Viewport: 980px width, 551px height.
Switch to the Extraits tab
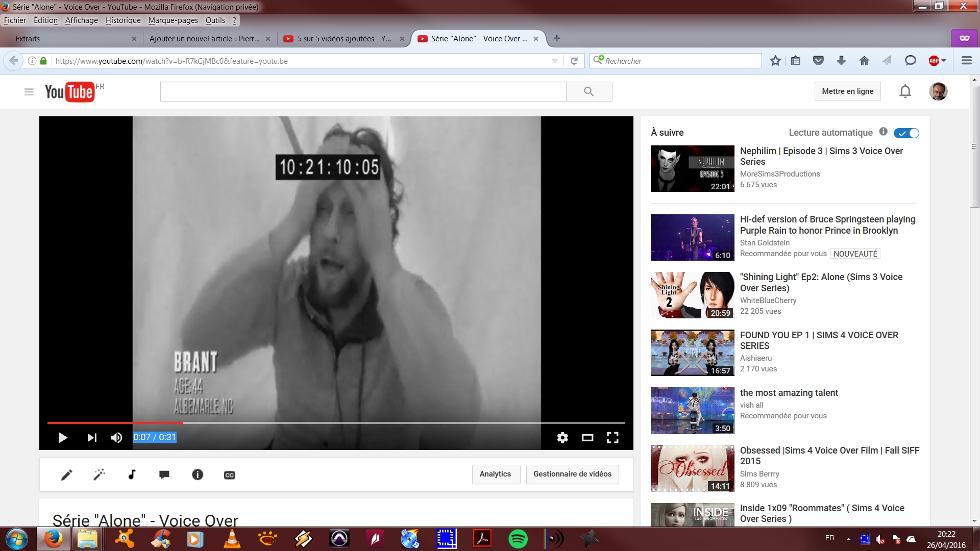(x=28, y=39)
